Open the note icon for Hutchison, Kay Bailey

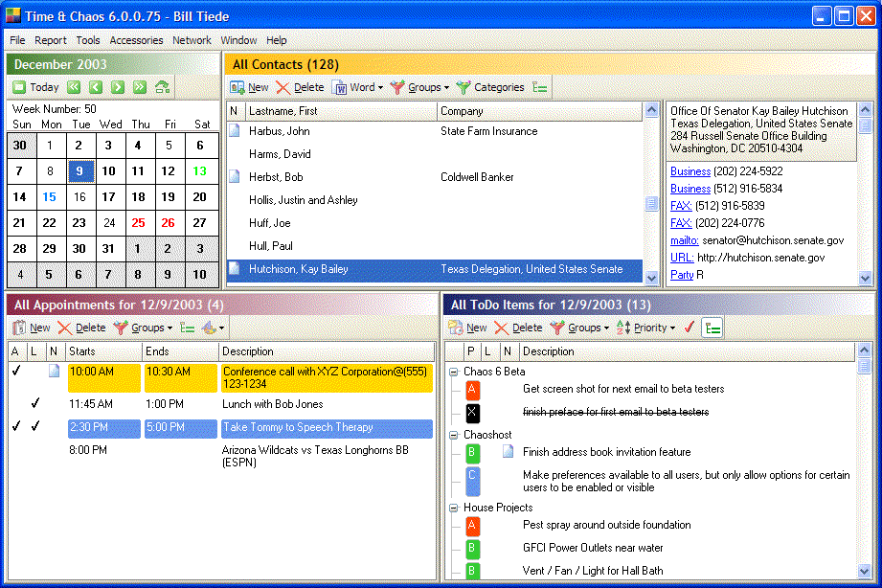tap(234, 269)
